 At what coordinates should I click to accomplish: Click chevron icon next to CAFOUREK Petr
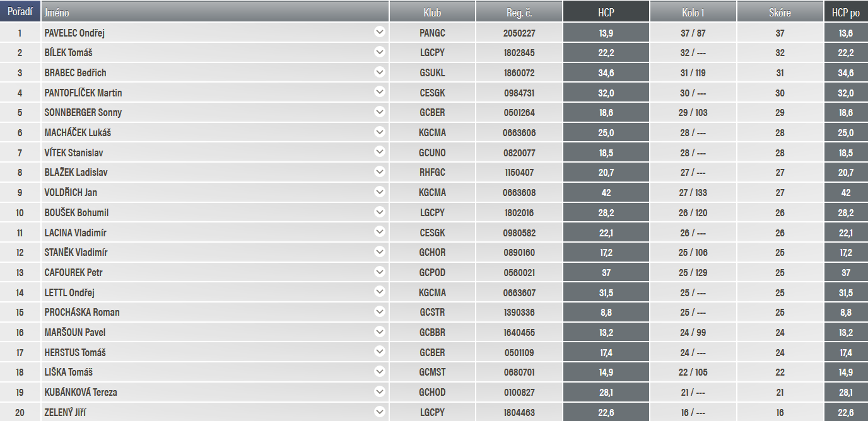379,272
